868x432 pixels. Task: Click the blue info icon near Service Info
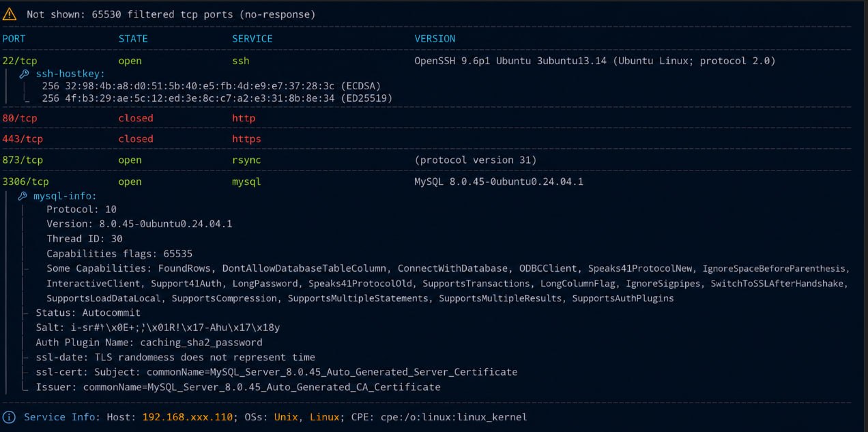coord(9,417)
